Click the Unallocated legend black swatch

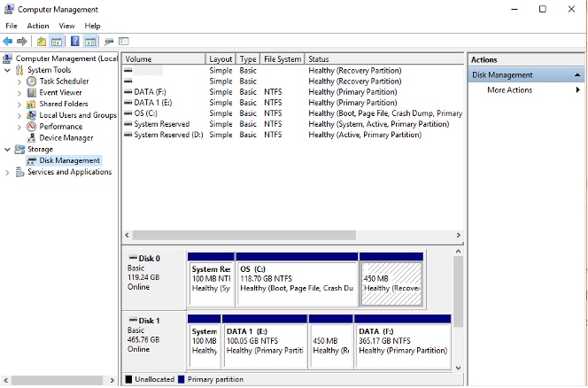click(x=128, y=379)
